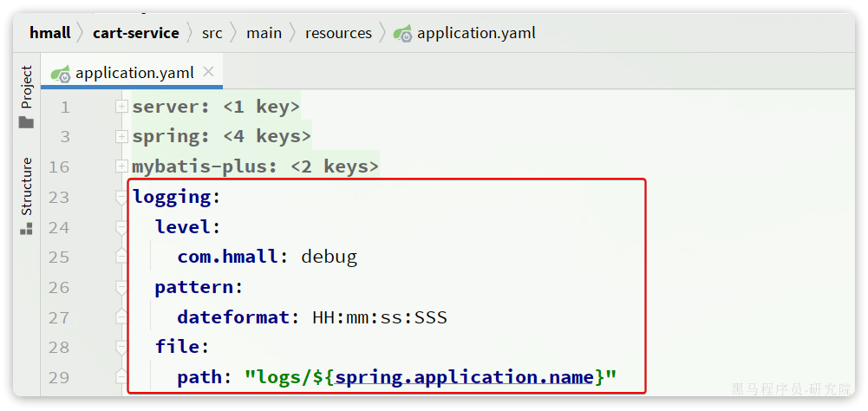The height and width of the screenshot is (411, 868).
Task: Click line number 27 in the gutter
Action: (59, 317)
